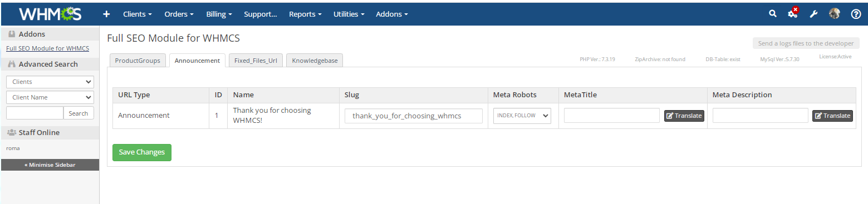Switch to the Knowledgebase tab
This screenshot has height=204, width=868.
point(315,61)
